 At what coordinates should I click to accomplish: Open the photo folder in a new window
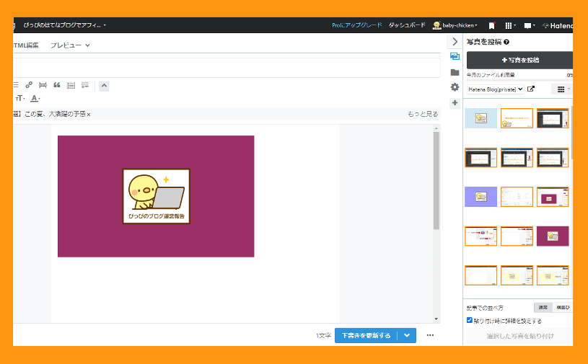530,89
